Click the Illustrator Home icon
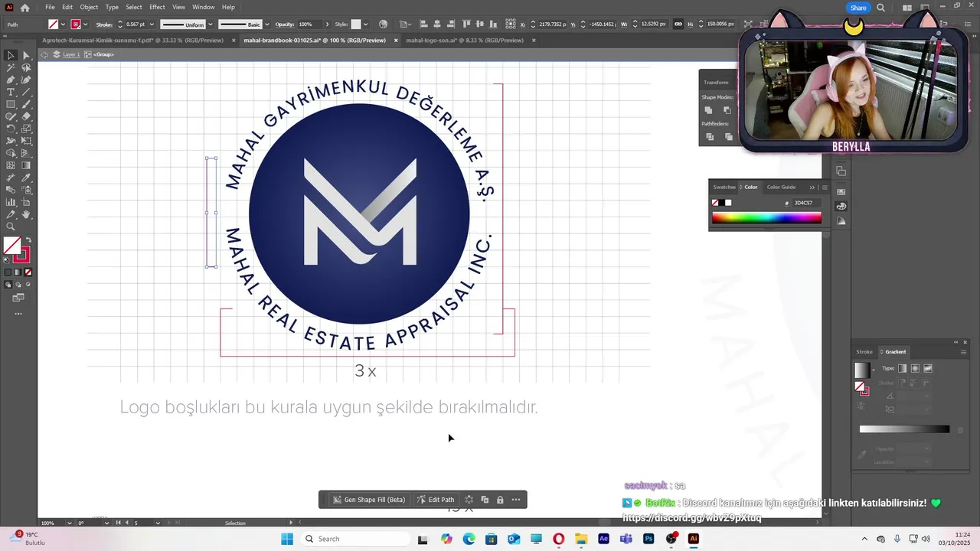 24,8
